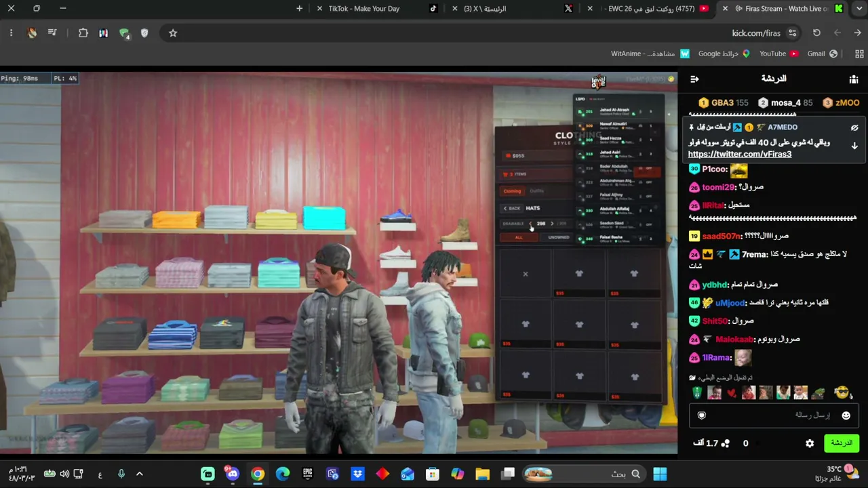Select the Outfits tab in the shop menu
868x488 pixels.
[536, 191]
